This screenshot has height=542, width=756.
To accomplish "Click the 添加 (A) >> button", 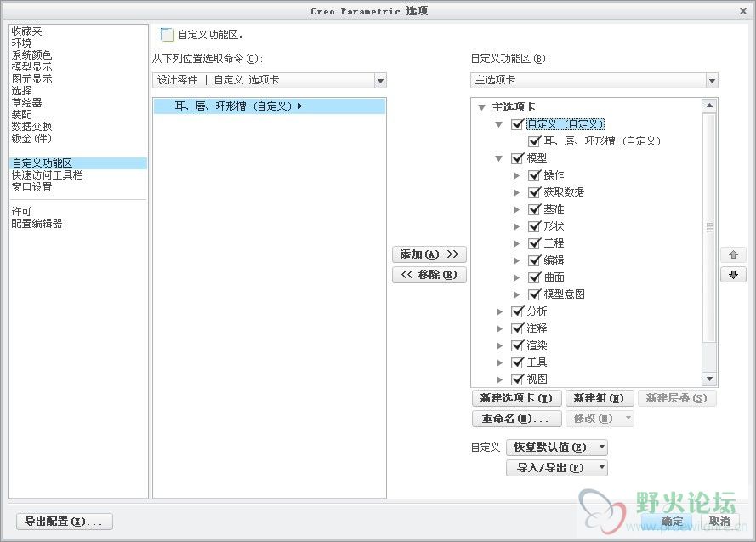I will (429, 254).
